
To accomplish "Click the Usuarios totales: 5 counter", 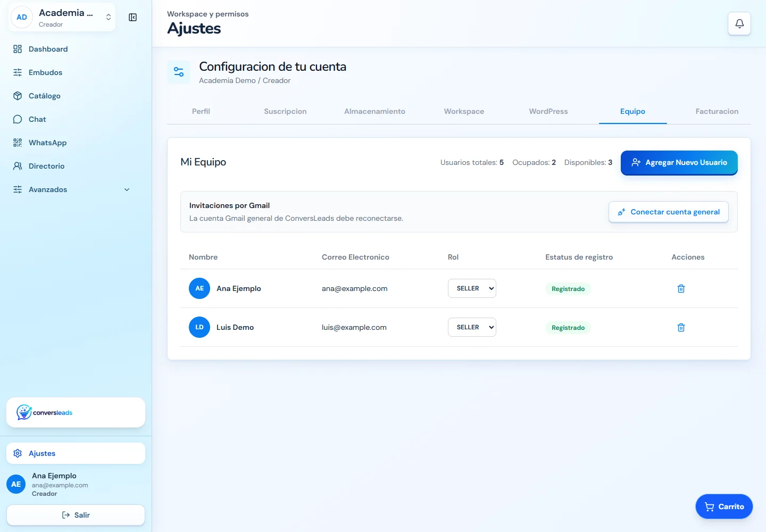I will pyautogui.click(x=472, y=162).
